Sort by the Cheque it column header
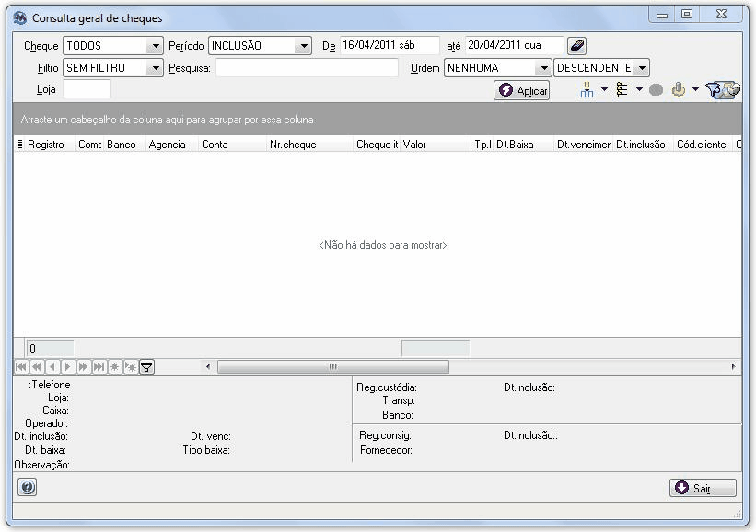 [x=377, y=145]
